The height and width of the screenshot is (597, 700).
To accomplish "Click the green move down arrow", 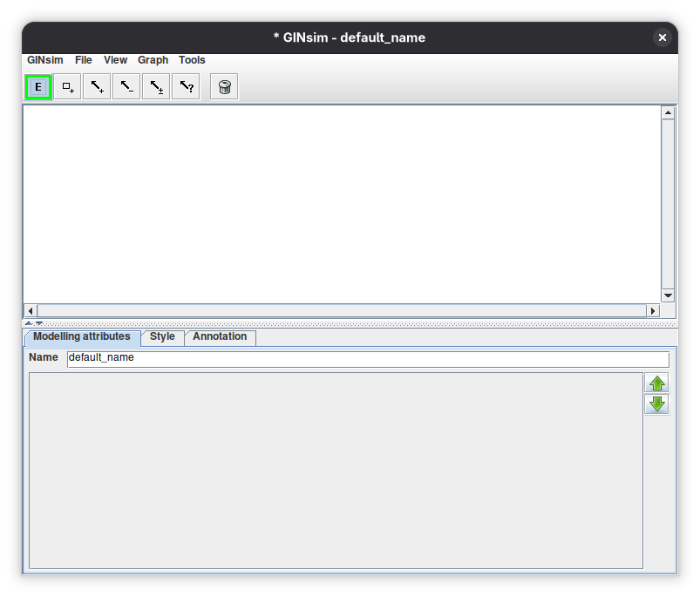I will pyautogui.click(x=656, y=404).
